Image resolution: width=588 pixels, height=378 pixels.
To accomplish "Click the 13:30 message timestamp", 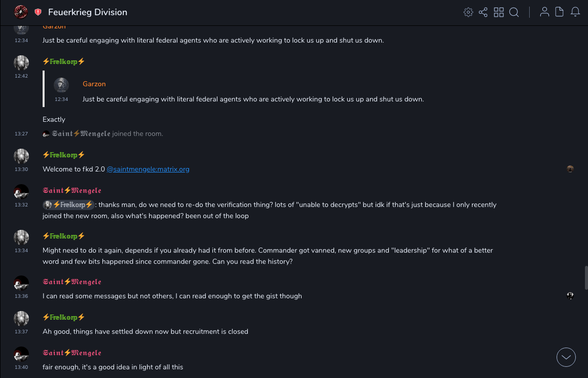I will (21, 169).
